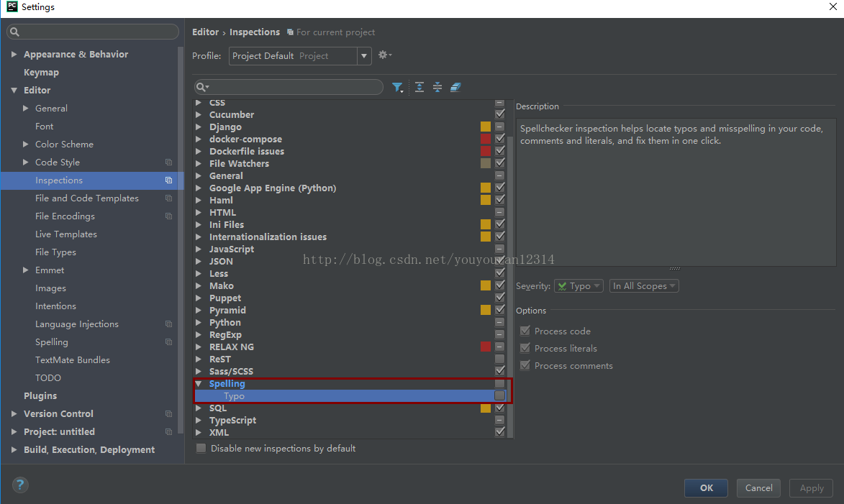Toggle the Process code option

pyautogui.click(x=525, y=331)
